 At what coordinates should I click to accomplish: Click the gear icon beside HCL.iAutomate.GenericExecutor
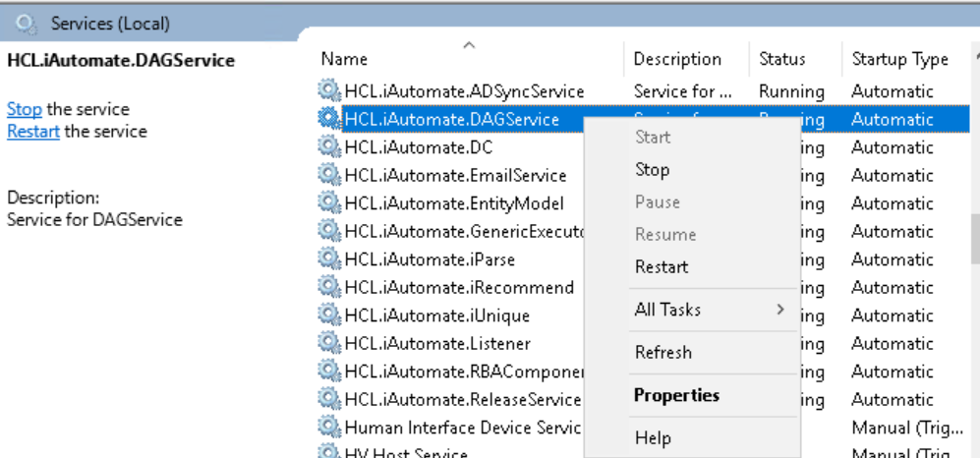pyautogui.click(x=328, y=231)
